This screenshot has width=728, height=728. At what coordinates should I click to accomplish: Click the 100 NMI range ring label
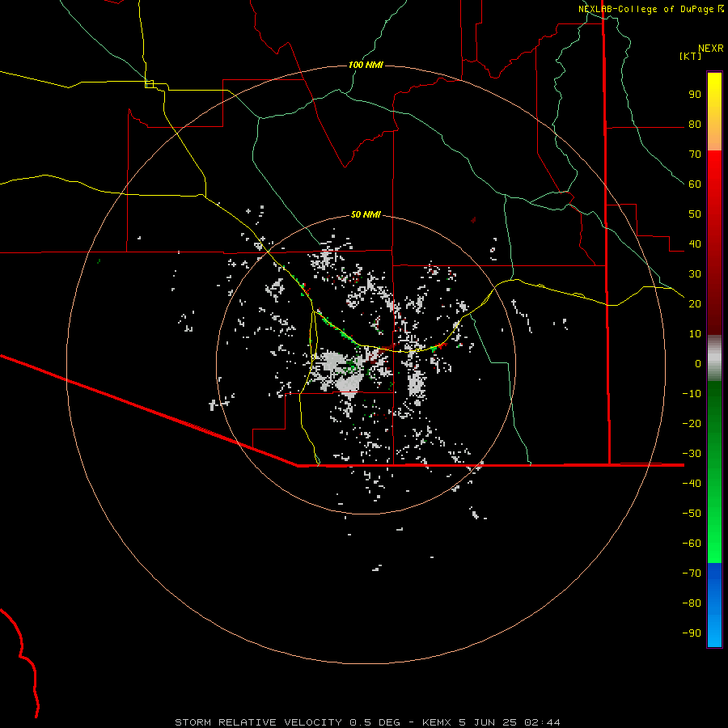point(366,65)
